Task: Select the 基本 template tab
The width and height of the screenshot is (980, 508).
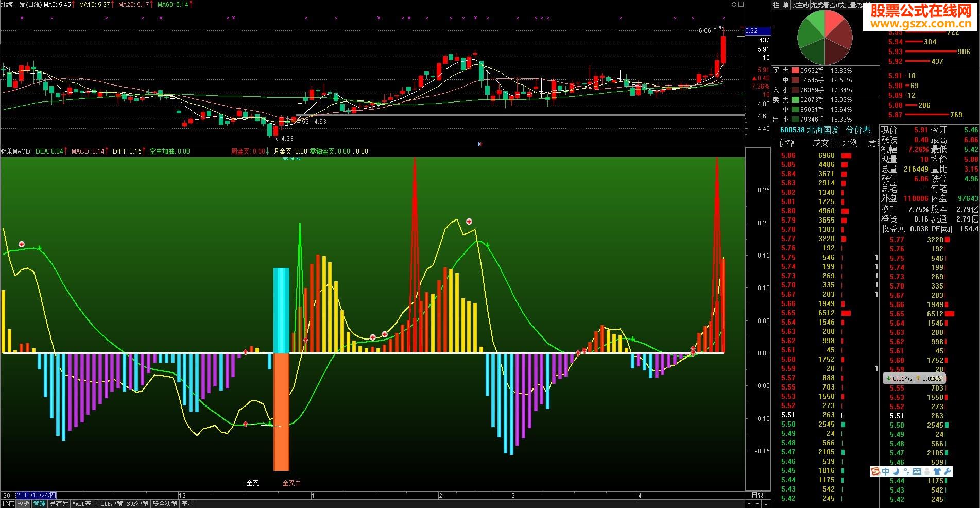Action: (188, 504)
